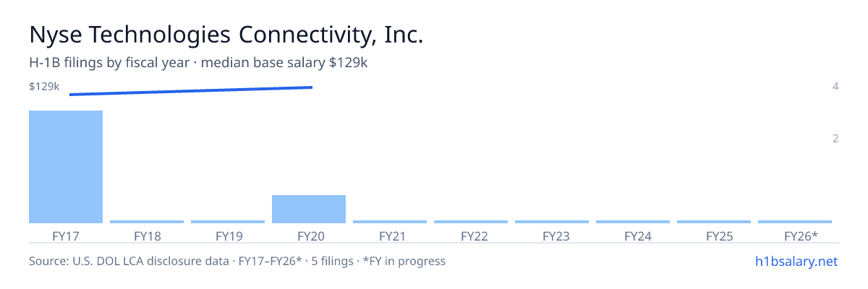Click the FY20 filings bar
Viewport: 868px width, 289px height.
tap(309, 209)
